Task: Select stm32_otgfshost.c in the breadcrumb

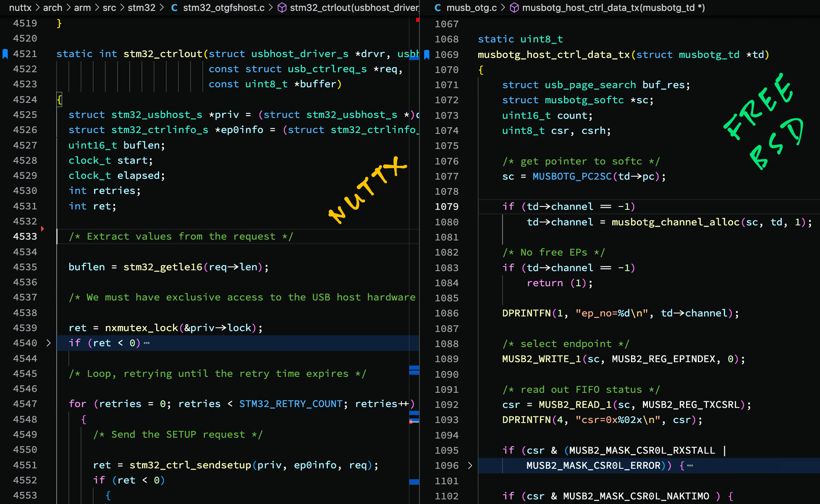Action: [x=224, y=8]
